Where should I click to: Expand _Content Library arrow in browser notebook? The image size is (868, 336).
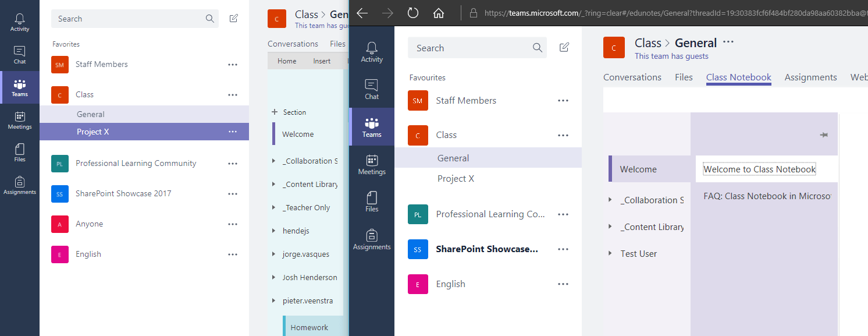coord(610,227)
